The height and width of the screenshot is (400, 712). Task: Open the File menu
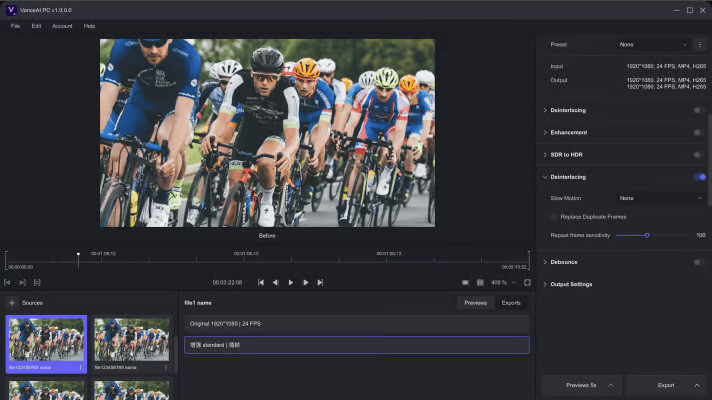coord(15,26)
